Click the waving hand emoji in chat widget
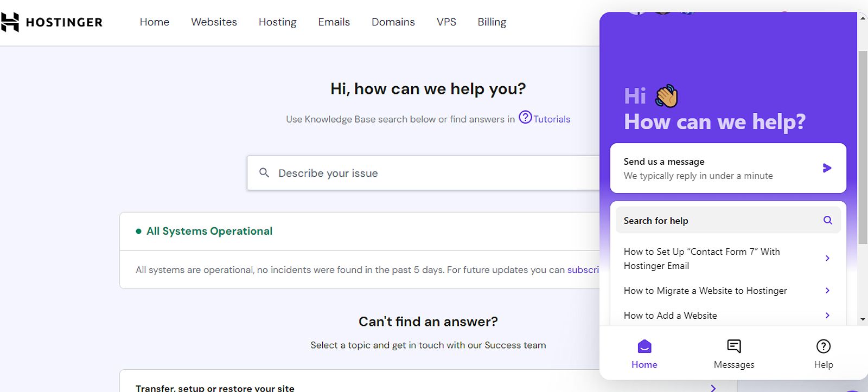868x392 pixels. (x=667, y=97)
